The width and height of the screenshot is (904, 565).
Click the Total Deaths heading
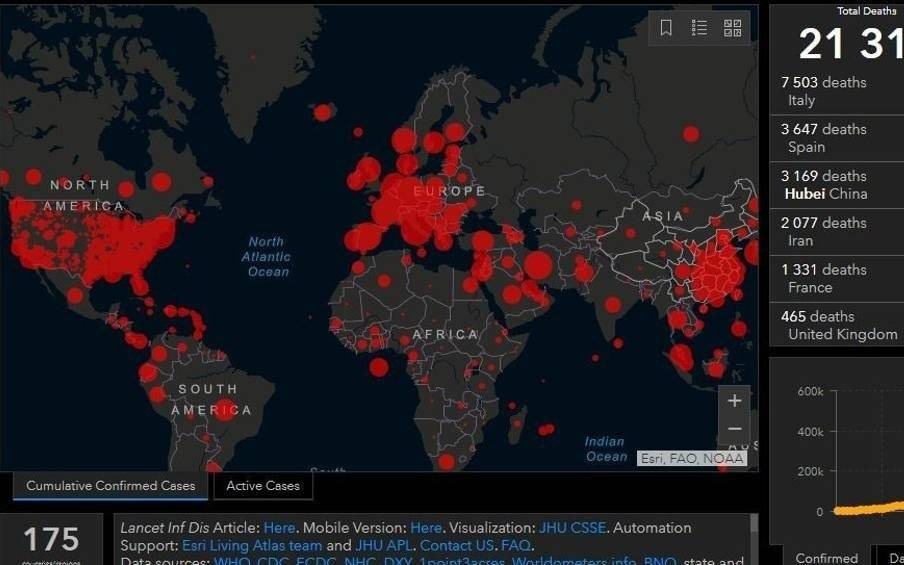[x=866, y=11]
